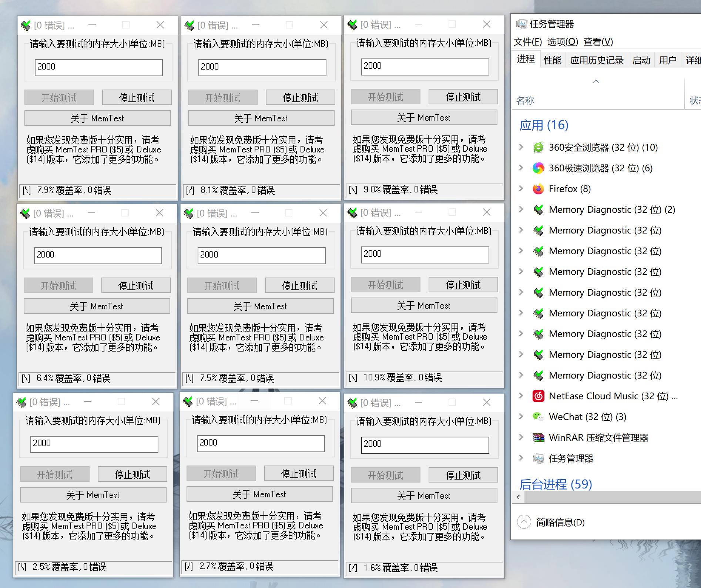Click the 任务管理器 icon in the app list

click(x=538, y=458)
